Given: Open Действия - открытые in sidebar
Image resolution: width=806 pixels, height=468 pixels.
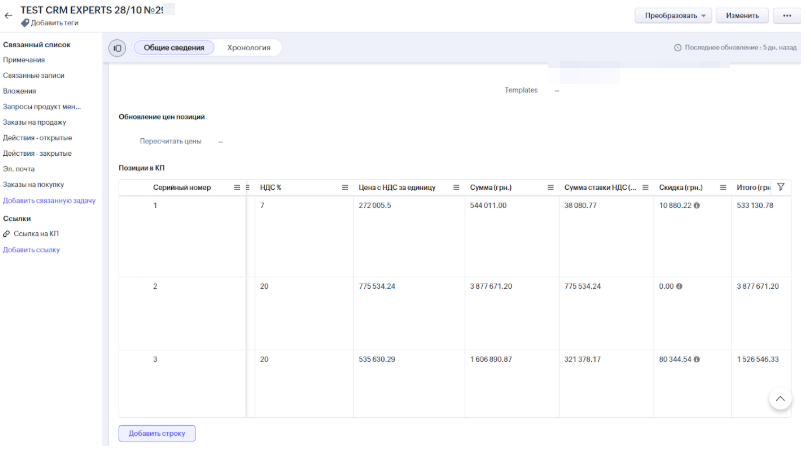Looking at the screenshot, I should pyautogui.click(x=37, y=138).
